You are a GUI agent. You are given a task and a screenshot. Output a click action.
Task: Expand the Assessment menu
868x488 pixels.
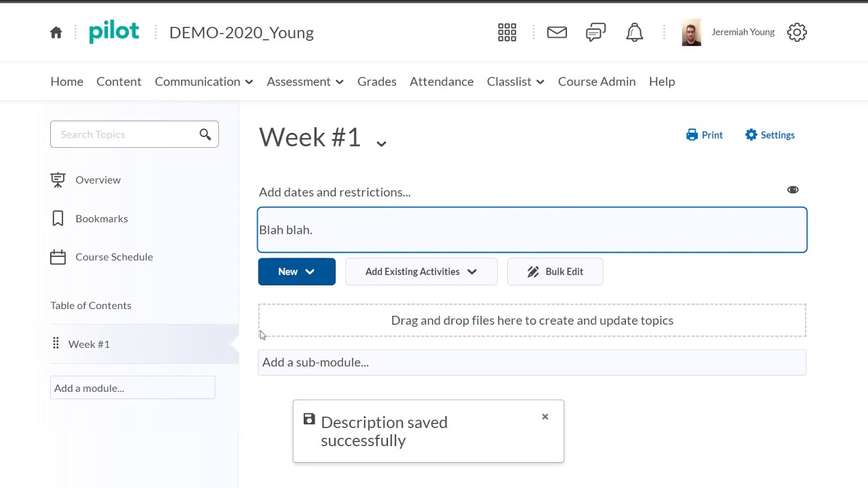305,81
